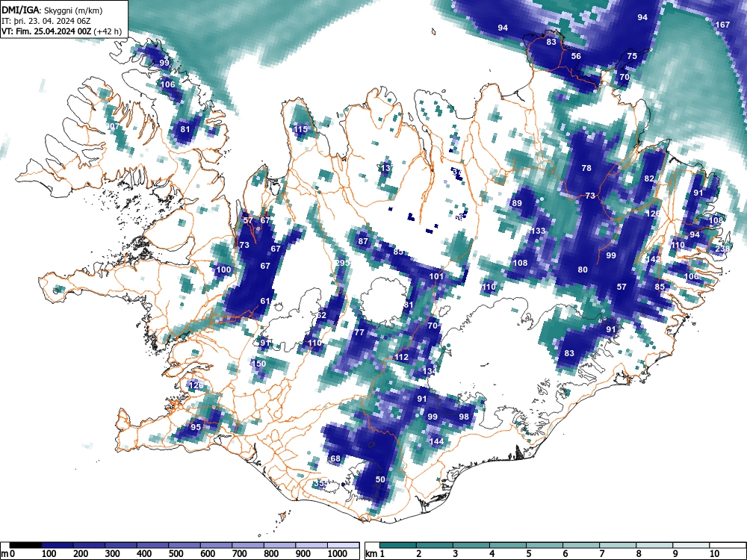Click the visibility value 89
Screen dimensions: 747x560
tap(517, 203)
